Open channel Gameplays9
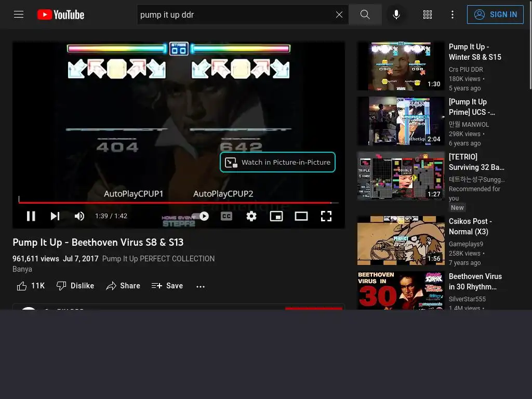Screen dimensions: 532x399 (466, 244)
